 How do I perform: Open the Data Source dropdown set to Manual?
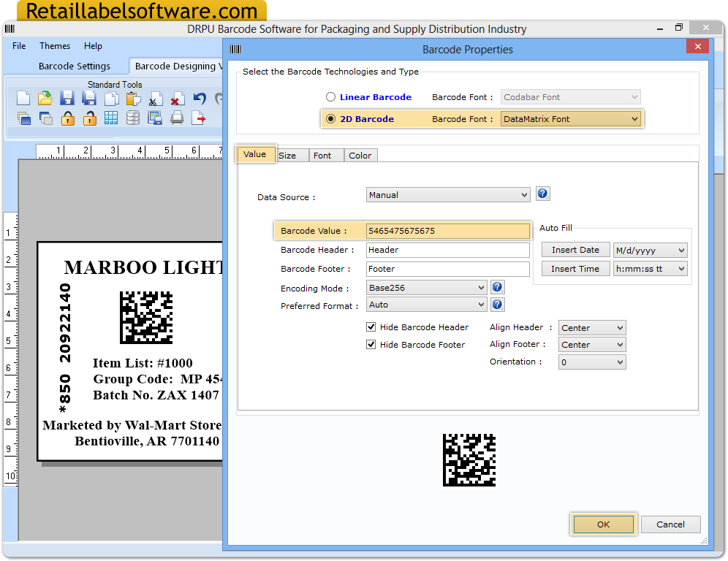pyautogui.click(x=448, y=195)
